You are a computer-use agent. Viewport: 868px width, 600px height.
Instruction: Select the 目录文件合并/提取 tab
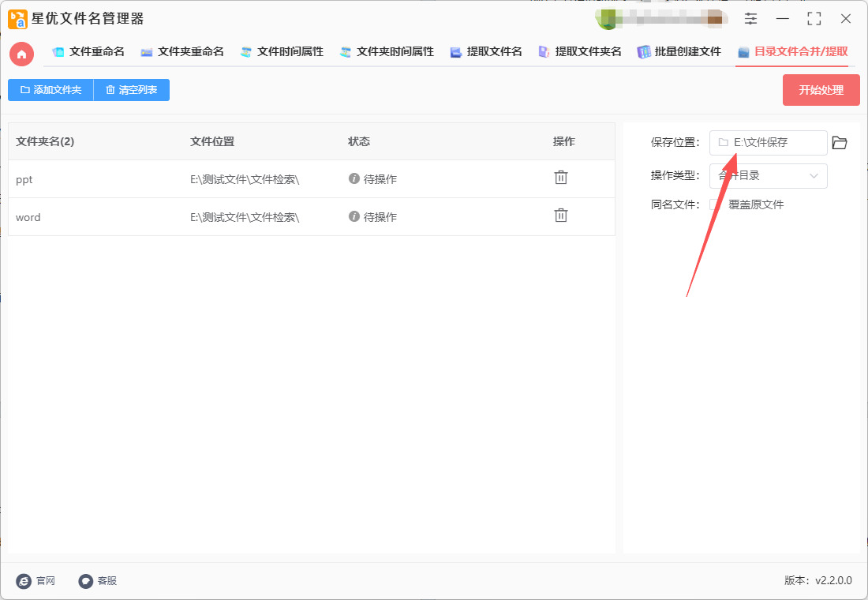pyautogui.click(x=793, y=51)
